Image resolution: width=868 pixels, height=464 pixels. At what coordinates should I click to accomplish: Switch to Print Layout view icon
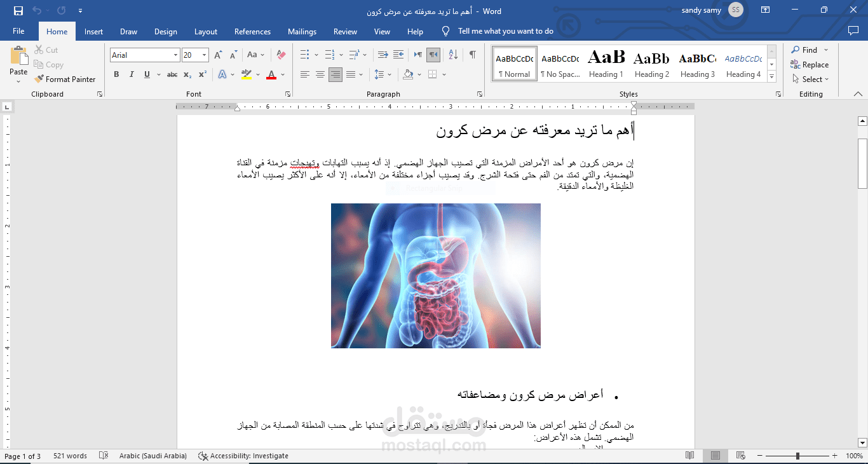pos(715,456)
